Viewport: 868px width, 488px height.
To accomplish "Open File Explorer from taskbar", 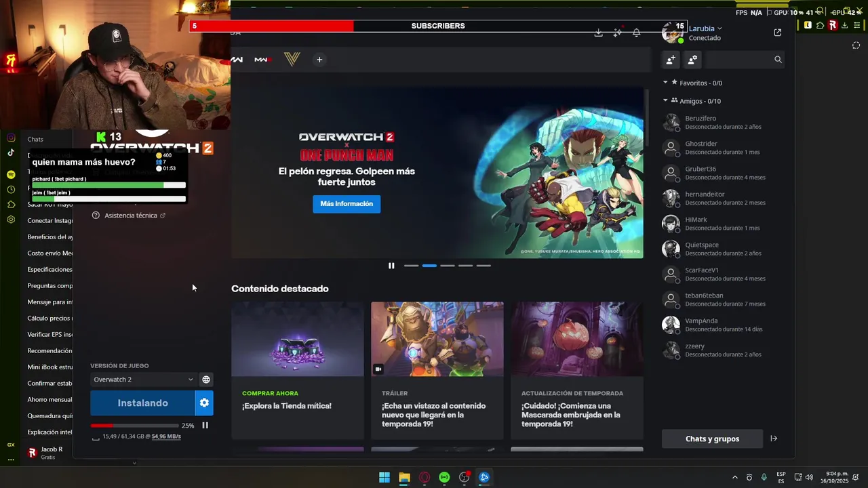I will coord(404,477).
